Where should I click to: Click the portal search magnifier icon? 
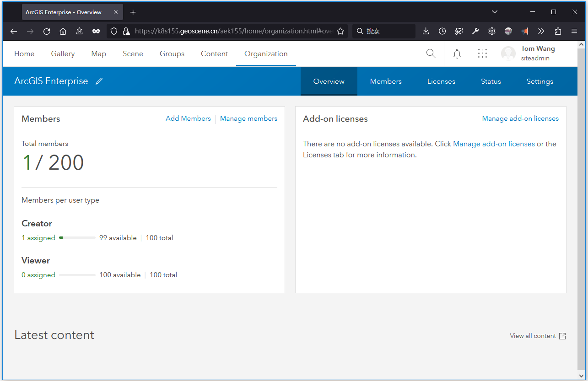point(431,54)
